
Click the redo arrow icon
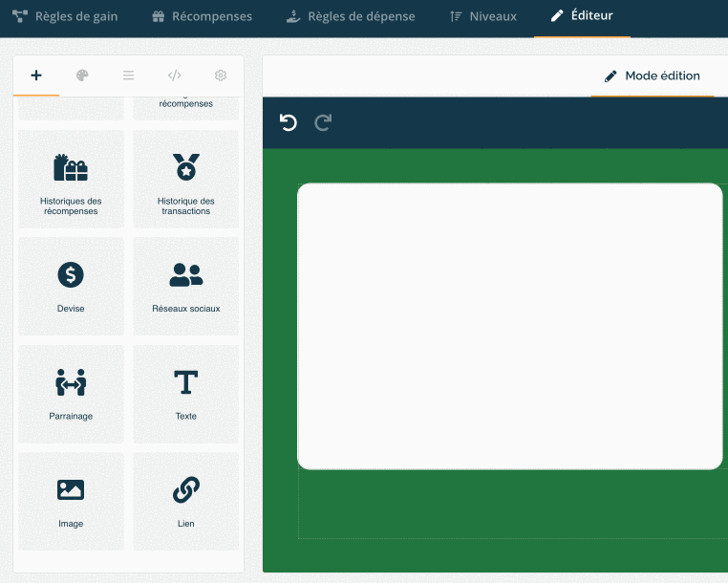pos(323,122)
